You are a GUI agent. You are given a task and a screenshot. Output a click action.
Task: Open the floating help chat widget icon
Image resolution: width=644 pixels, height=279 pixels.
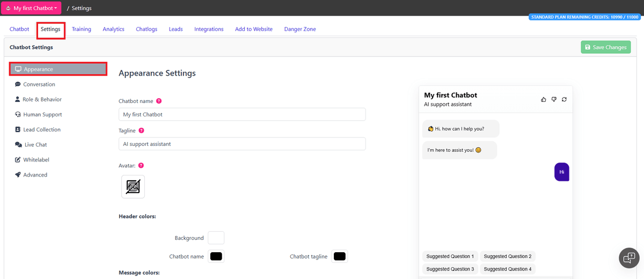tap(628, 258)
